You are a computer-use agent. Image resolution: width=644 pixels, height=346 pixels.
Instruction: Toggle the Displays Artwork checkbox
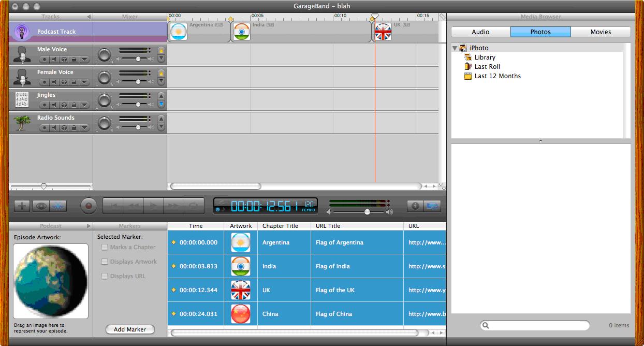click(x=105, y=262)
